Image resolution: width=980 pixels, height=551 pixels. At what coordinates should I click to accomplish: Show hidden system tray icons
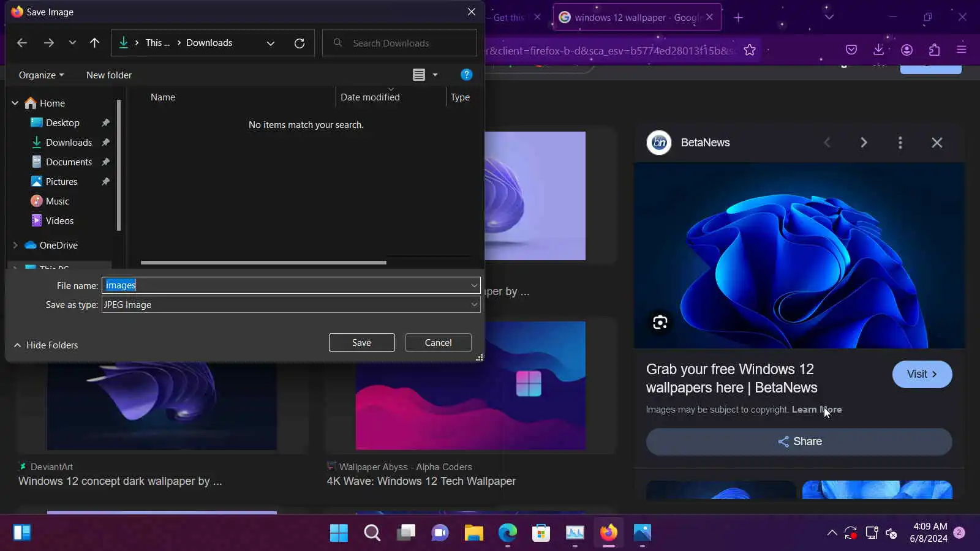point(832,533)
